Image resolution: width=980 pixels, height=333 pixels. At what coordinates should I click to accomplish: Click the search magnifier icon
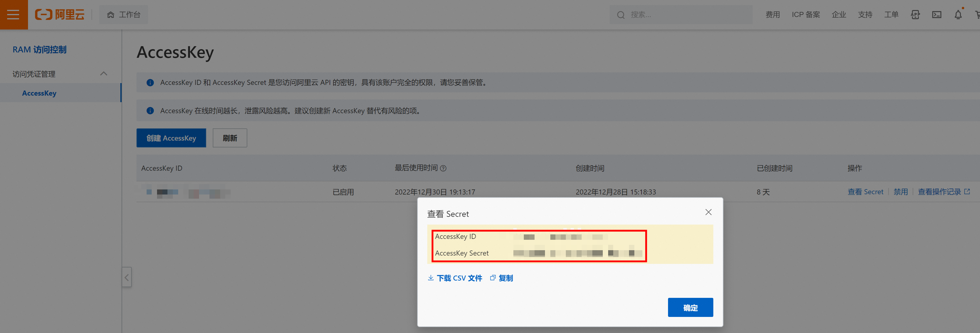pyautogui.click(x=620, y=15)
